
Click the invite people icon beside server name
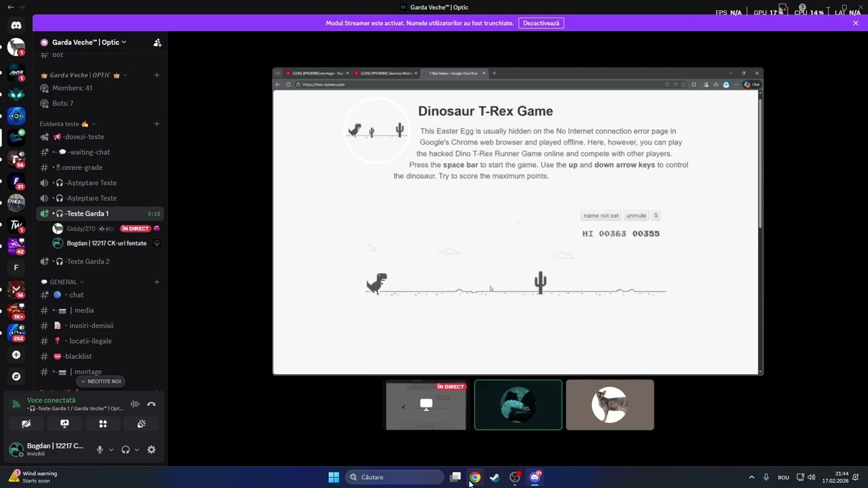pyautogui.click(x=157, y=42)
